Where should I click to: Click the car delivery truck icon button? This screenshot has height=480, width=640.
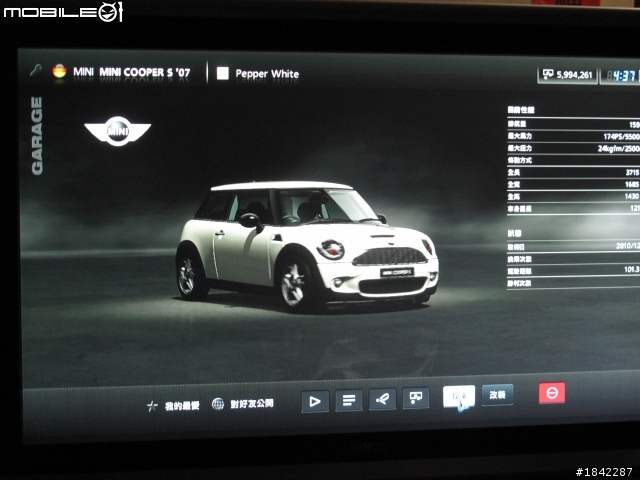(416, 398)
